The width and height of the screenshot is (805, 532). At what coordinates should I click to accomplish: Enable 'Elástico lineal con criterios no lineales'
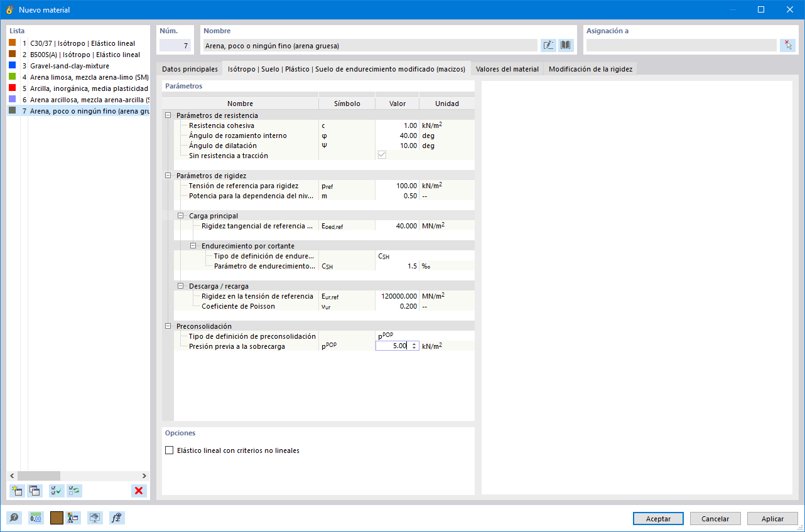[x=169, y=450]
